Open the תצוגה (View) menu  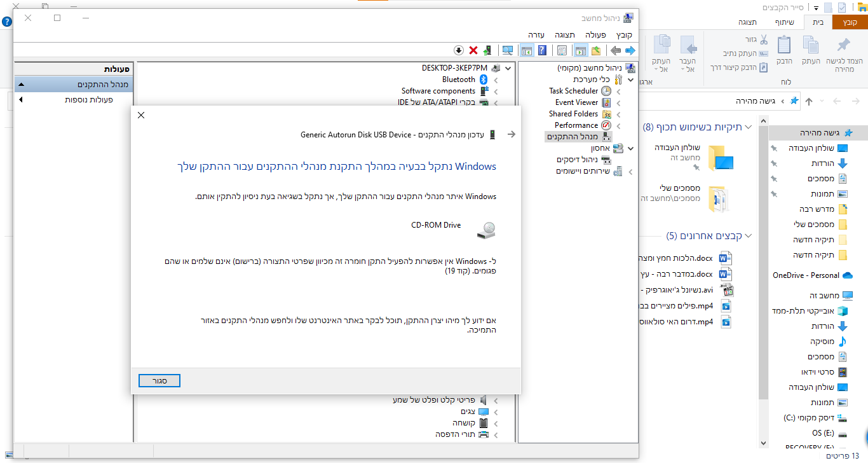564,35
